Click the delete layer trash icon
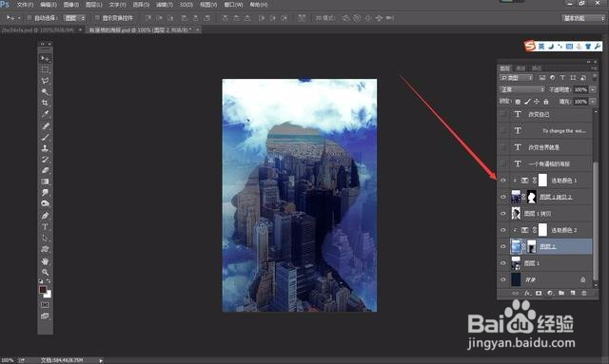Viewport: 609px width, 364px height. point(583,293)
